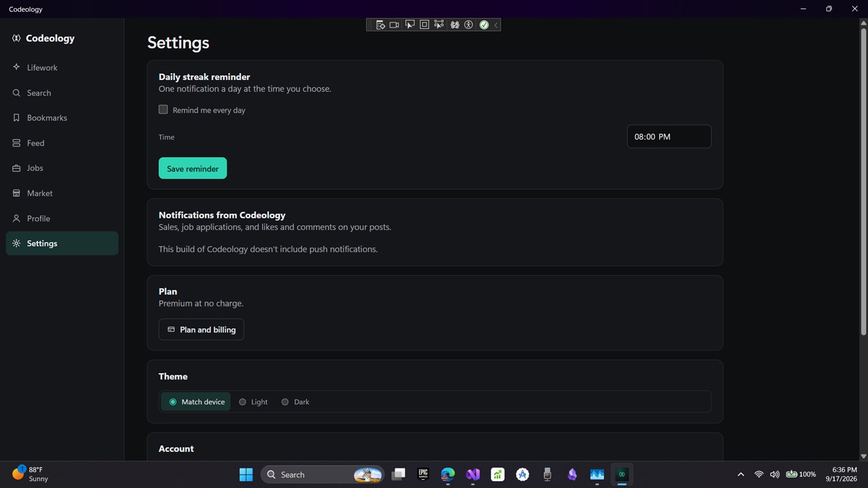Click the "Account" section heading
The height and width of the screenshot is (488, 868).
pos(176,448)
